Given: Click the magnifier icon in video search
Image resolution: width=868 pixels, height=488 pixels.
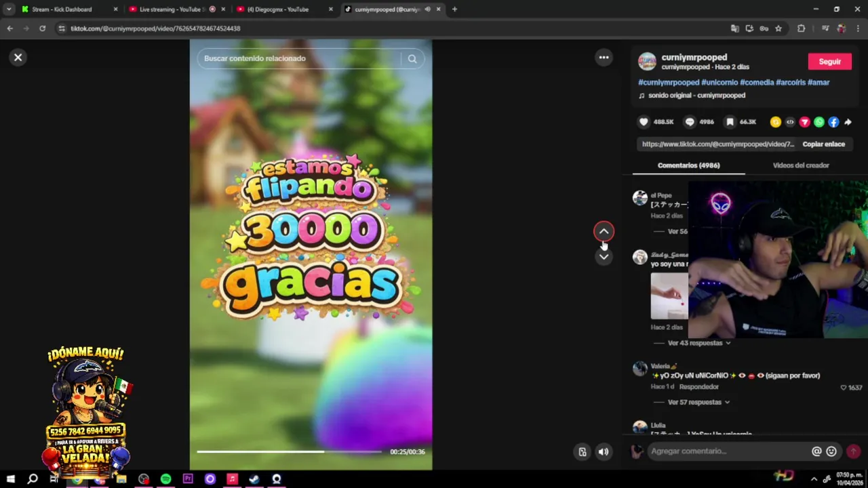Looking at the screenshot, I should (x=412, y=58).
